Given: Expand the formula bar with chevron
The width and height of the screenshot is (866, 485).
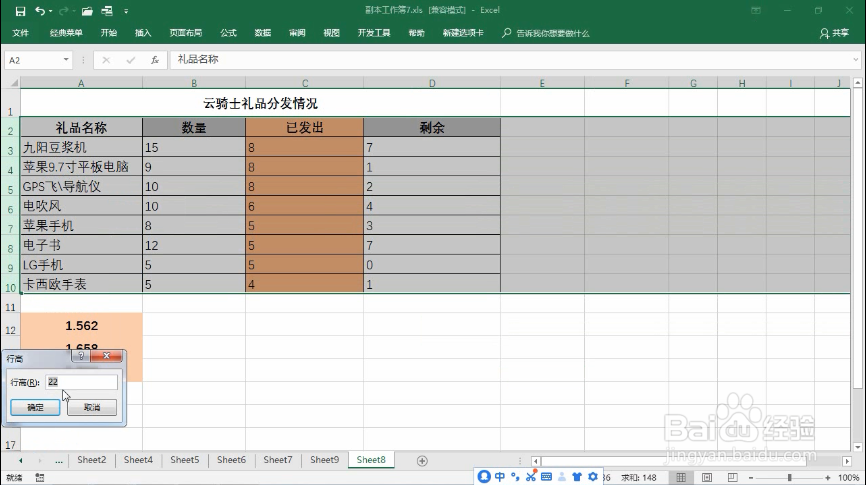Looking at the screenshot, I should tap(856, 60).
